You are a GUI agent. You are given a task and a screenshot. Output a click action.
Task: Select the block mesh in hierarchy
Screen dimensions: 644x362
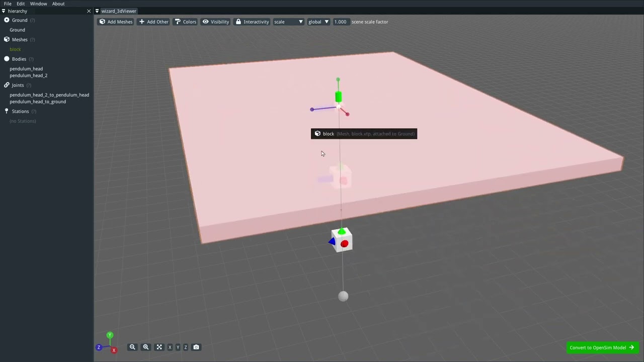tap(15, 49)
